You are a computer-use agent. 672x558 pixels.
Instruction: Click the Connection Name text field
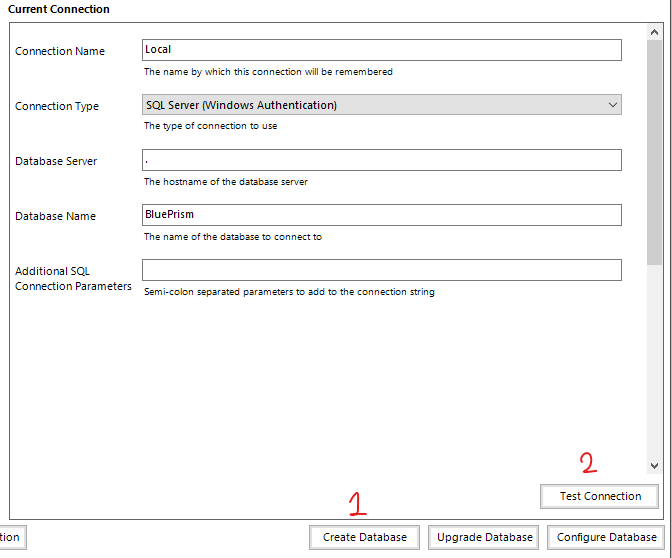[382, 50]
